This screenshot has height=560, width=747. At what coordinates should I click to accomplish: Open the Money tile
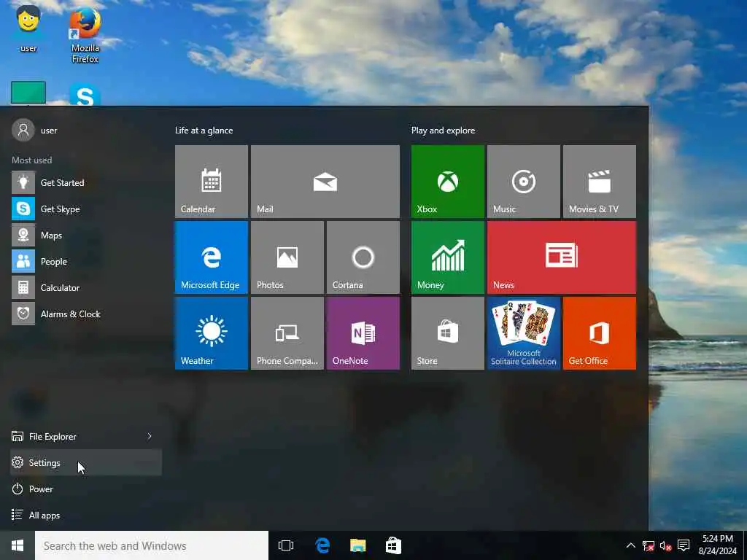coord(447,257)
